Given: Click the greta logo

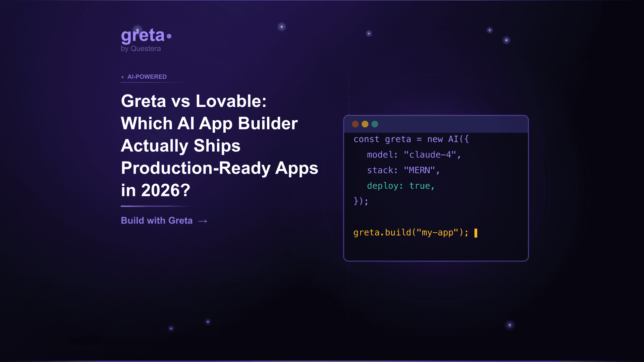Looking at the screenshot, I should click(x=146, y=36).
